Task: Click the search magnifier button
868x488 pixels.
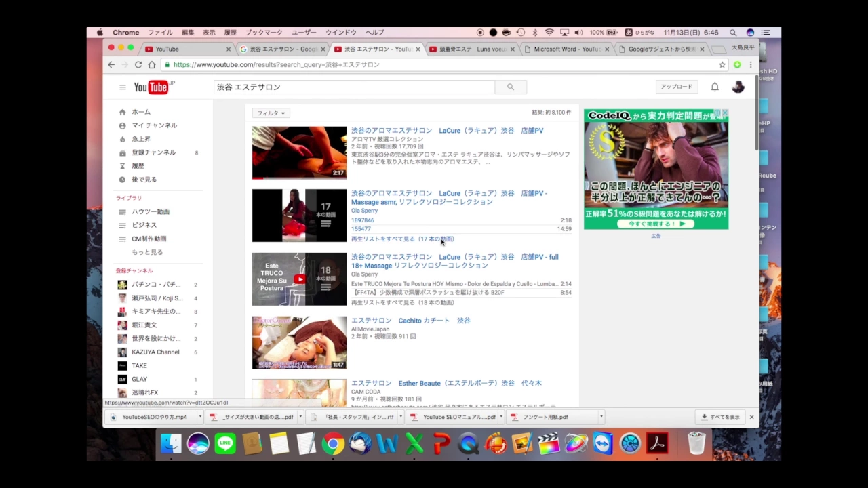Action: [x=511, y=87]
